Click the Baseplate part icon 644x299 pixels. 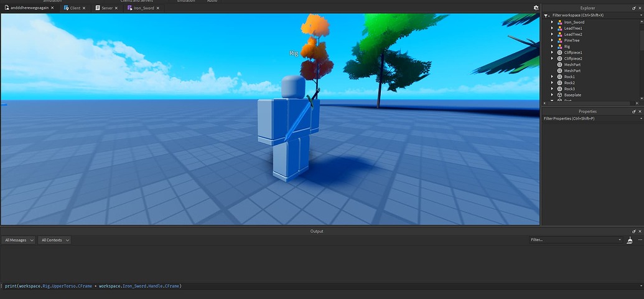559,95
